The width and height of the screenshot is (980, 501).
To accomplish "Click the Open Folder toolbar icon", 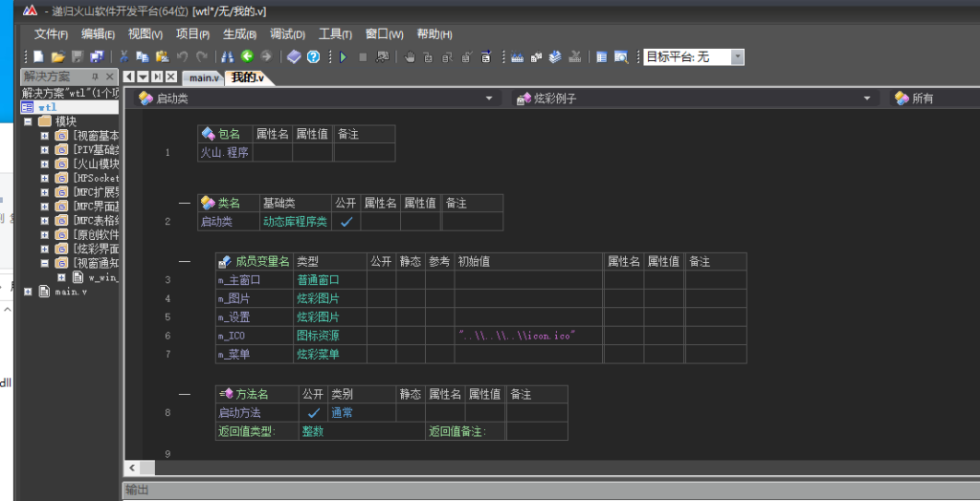I will coord(58,56).
